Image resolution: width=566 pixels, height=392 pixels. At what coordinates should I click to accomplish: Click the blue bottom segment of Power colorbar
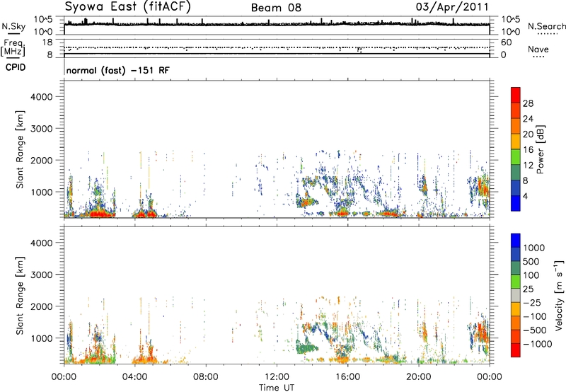pos(516,203)
